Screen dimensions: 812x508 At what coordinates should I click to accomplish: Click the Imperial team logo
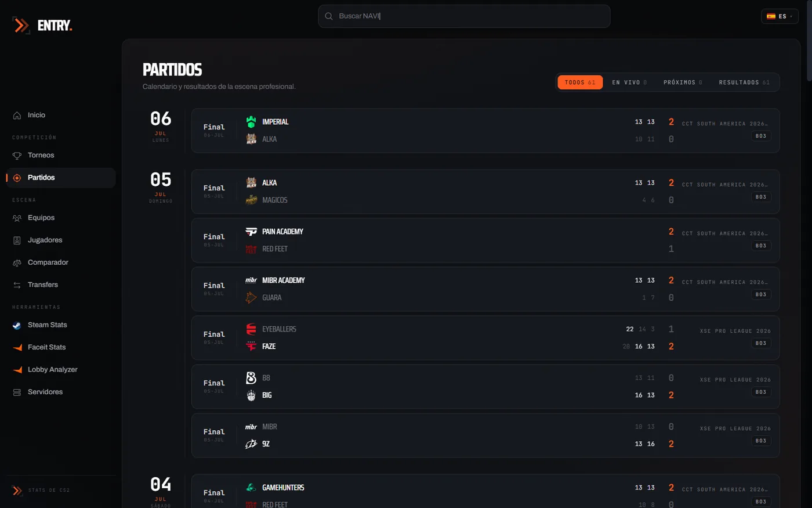pyautogui.click(x=251, y=122)
